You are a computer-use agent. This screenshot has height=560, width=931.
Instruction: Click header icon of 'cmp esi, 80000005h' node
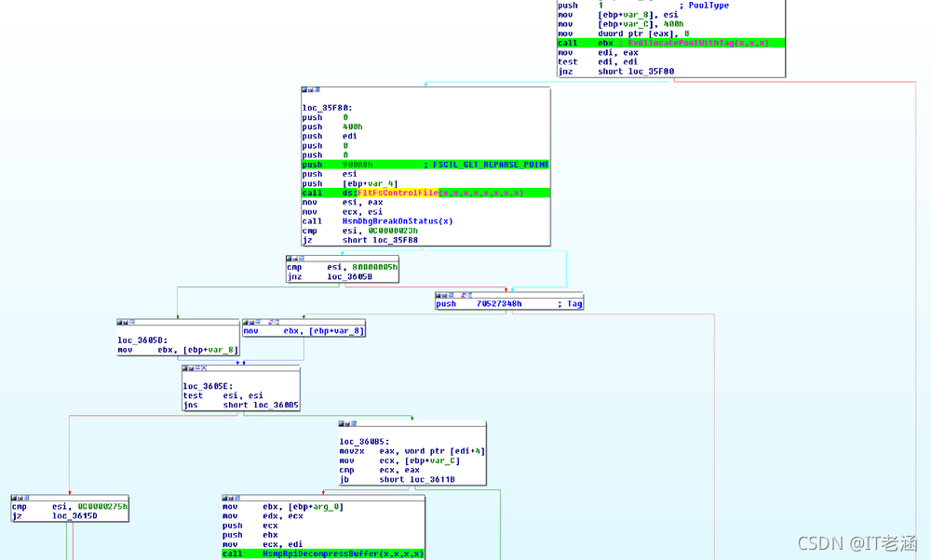click(x=290, y=258)
